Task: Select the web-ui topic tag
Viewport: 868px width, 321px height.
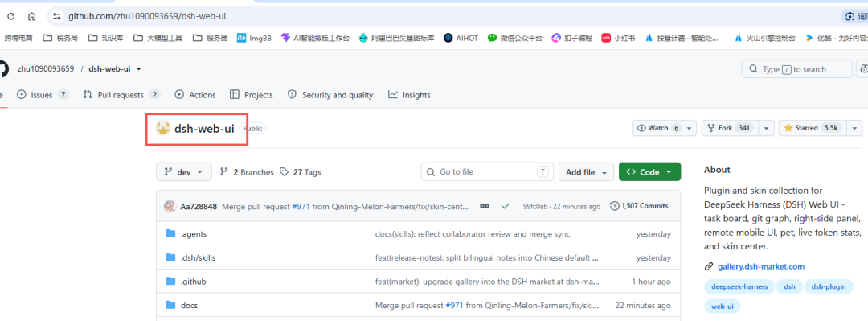Action: [x=722, y=306]
